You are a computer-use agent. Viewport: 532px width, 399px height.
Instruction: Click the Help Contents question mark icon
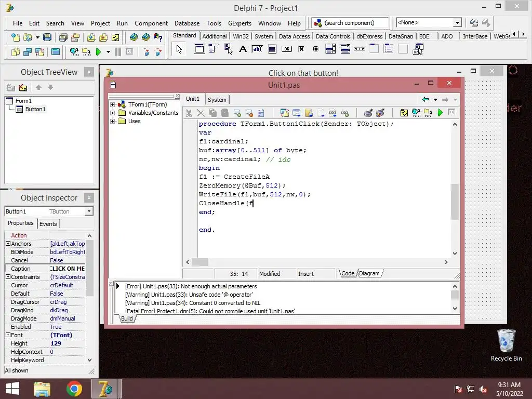pyautogui.click(x=158, y=37)
